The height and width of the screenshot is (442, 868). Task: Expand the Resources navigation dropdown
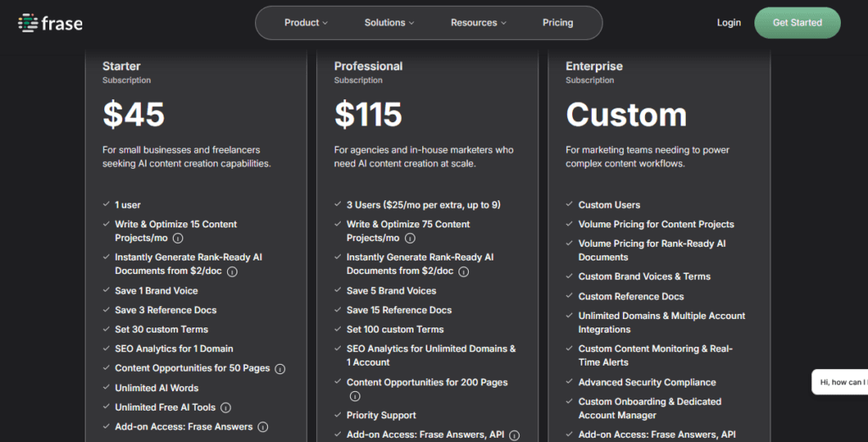click(478, 23)
